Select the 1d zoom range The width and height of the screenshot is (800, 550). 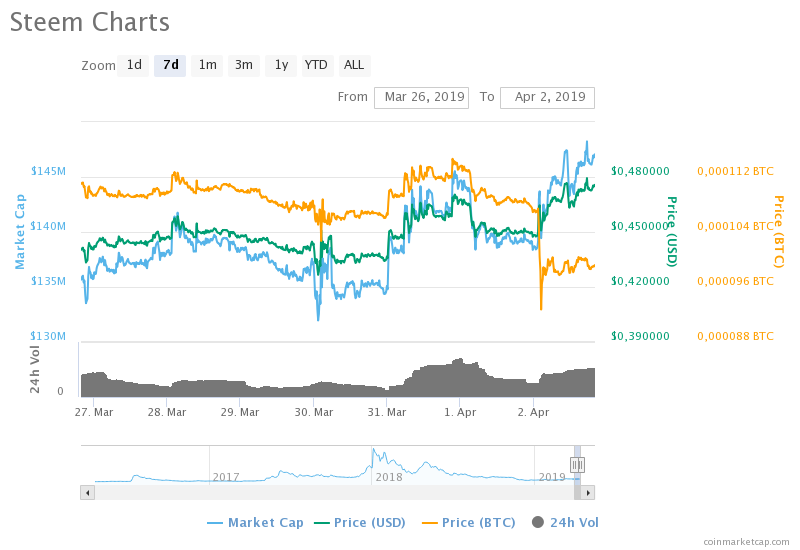(133, 65)
